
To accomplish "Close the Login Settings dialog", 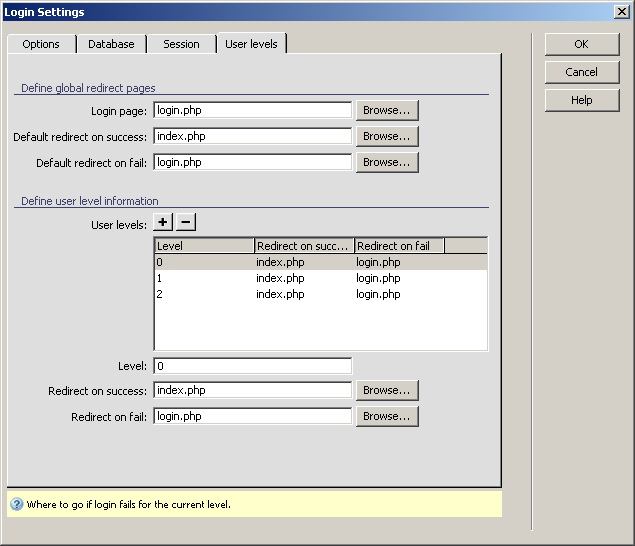I will [x=621, y=12].
